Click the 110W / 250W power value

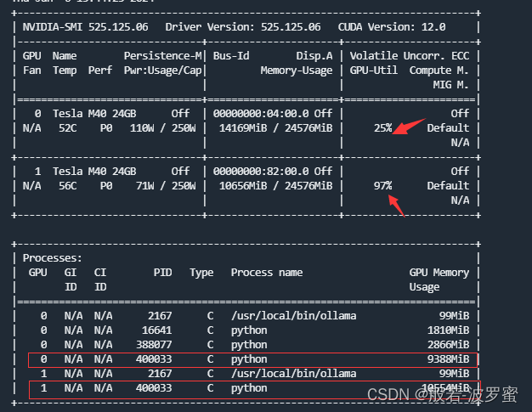click(x=163, y=128)
